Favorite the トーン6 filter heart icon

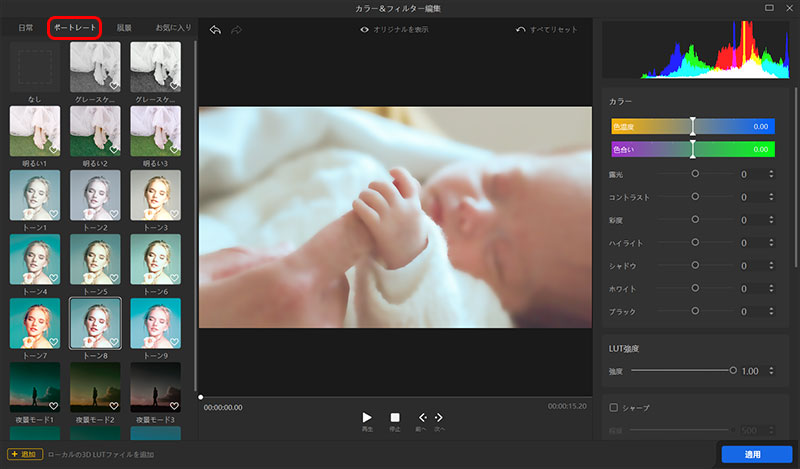(x=174, y=278)
